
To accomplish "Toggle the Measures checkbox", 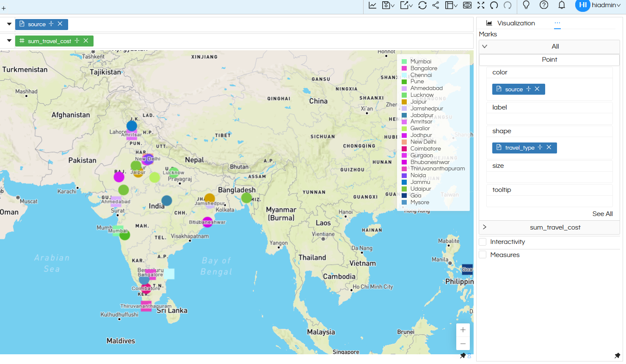I will click(483, 255).
